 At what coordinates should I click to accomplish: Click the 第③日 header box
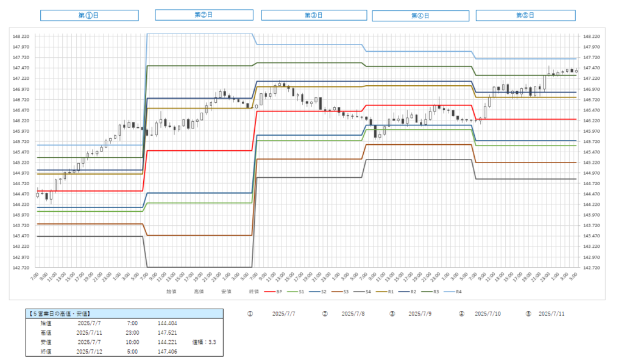point(314,15)
